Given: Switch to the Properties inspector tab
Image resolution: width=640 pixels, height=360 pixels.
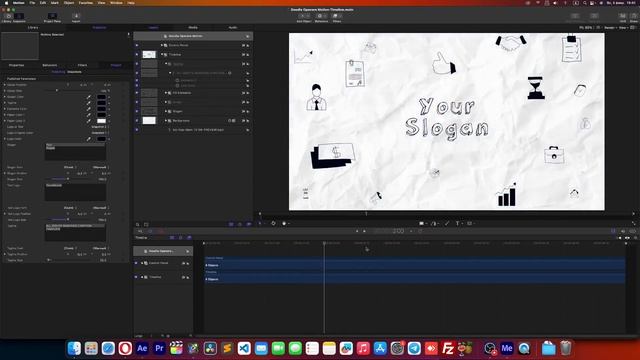Looking at the screenshot, I should pyautogui.click(x=16, y=65).
